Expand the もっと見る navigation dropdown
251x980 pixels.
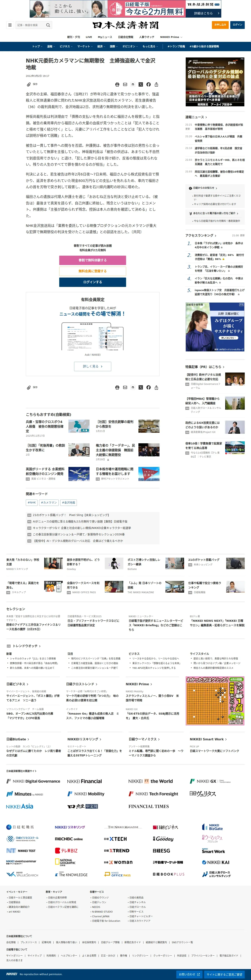point(150,46)
